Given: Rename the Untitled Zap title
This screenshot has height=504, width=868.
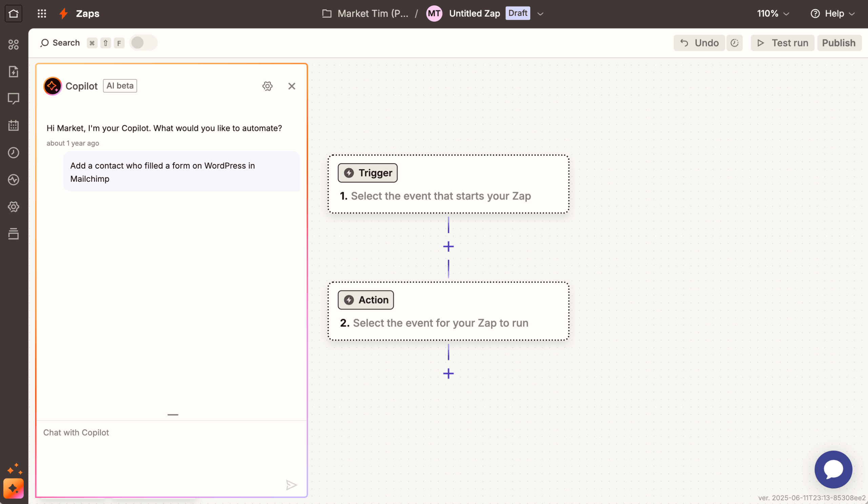Looking at the screenshot, I should (x=475, y=14).
